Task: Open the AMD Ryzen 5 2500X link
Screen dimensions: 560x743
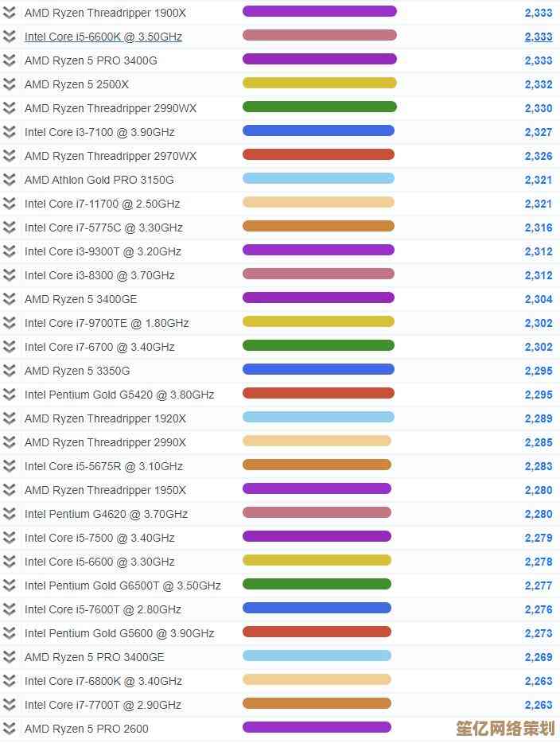Action: [x=76, y=84]
